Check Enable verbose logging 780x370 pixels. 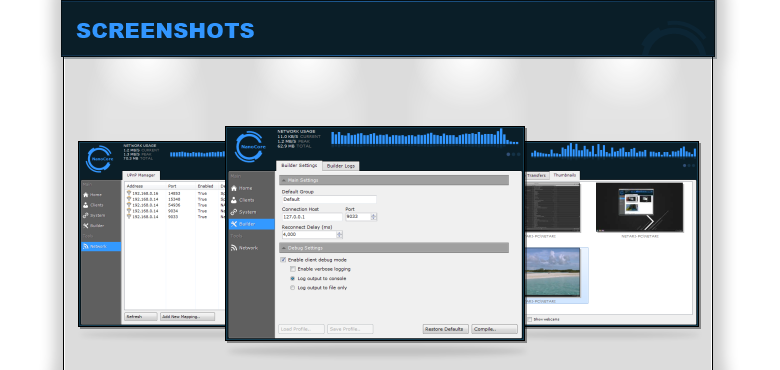[293, 269]
